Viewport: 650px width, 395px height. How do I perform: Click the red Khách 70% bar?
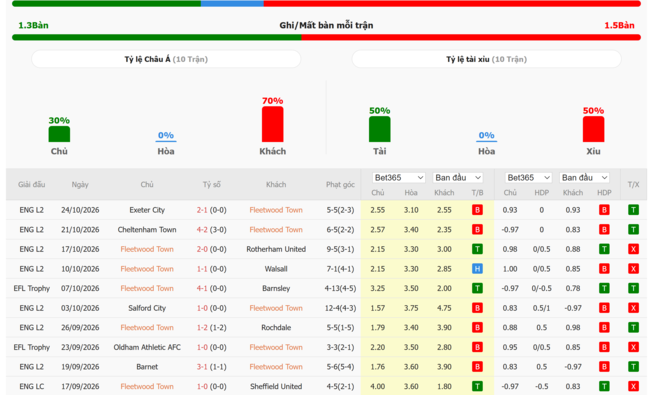point(272,124)
